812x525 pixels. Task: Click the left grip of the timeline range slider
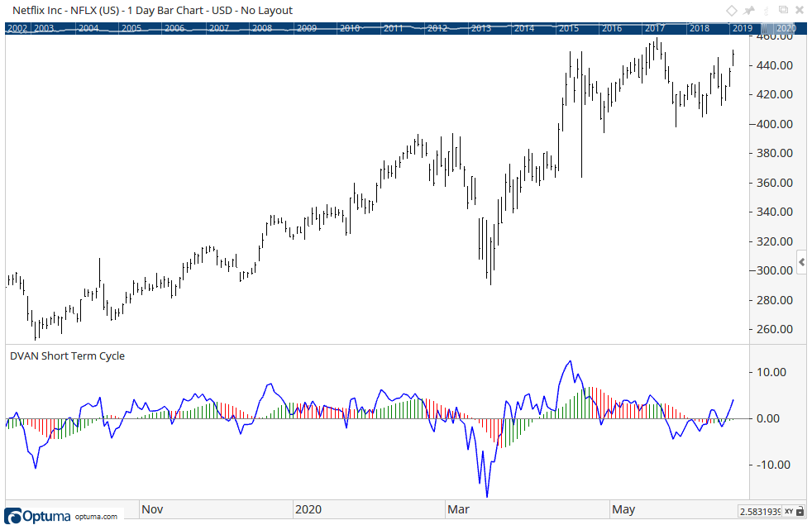point(764,28)
